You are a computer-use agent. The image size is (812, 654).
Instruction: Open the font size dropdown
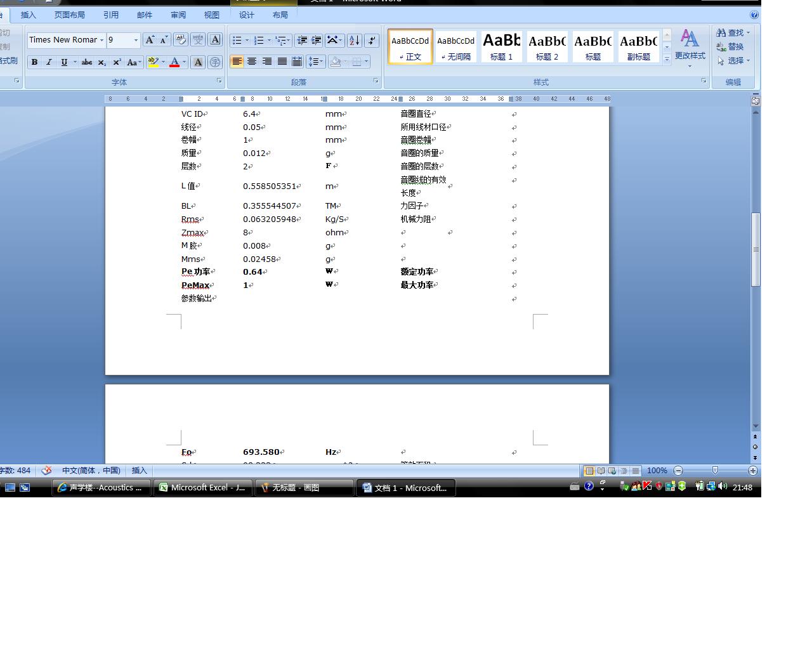click(x=136, y=40)
